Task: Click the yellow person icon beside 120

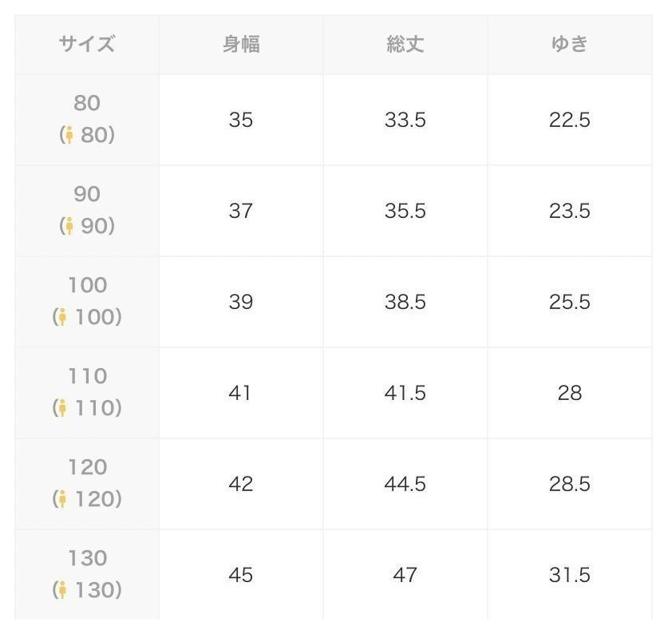Action: click(62, 499)
